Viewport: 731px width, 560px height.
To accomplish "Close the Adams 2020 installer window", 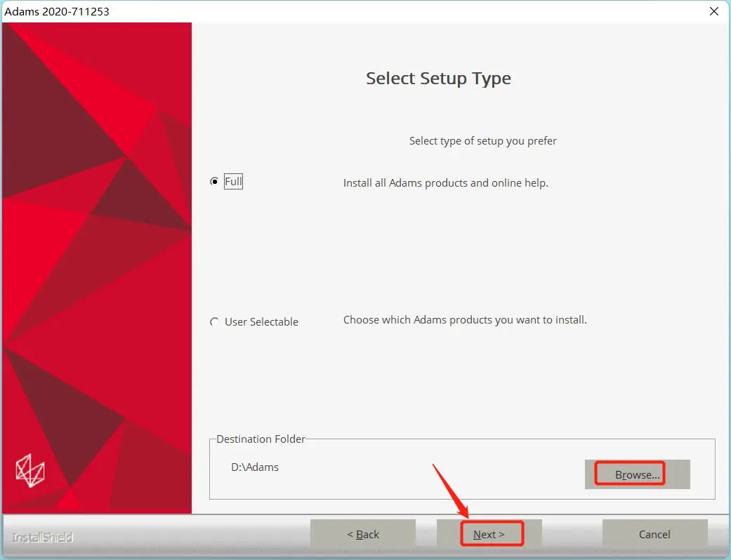I will click(x=713, y=11).
